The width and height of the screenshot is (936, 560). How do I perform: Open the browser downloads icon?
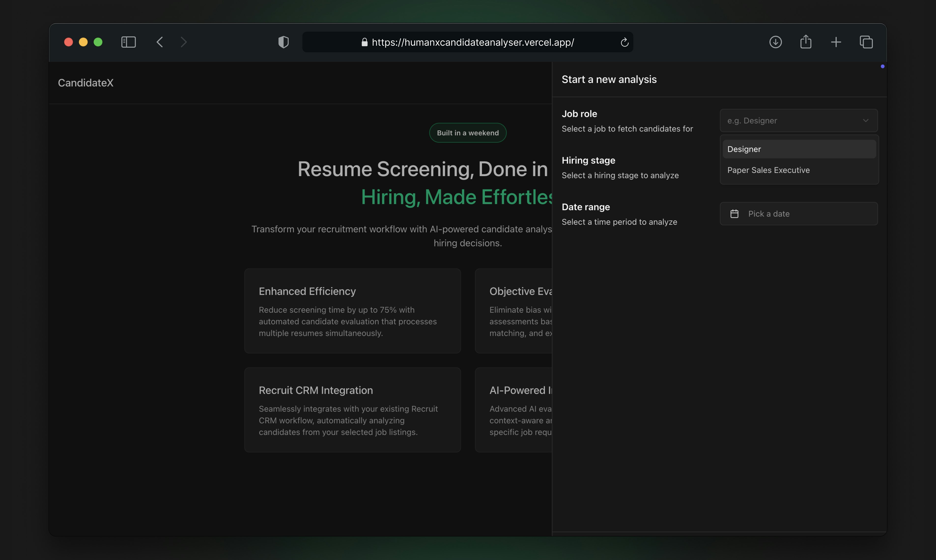point(775,42)
